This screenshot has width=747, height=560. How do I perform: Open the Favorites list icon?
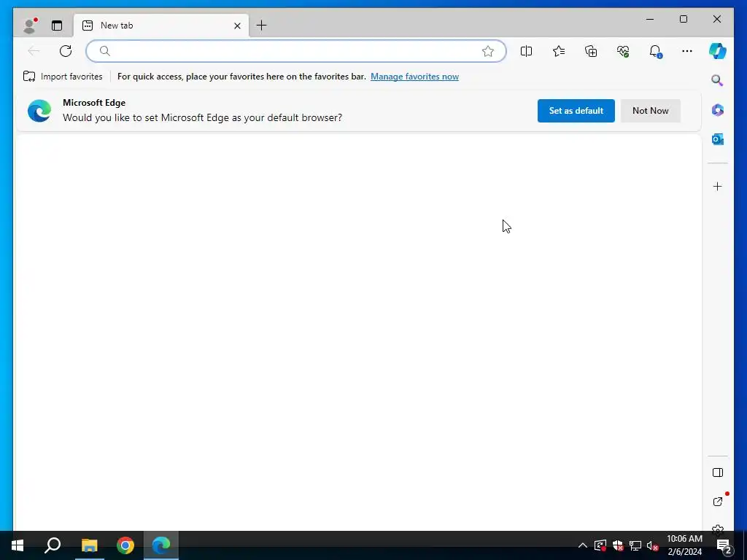pos(559,51)
